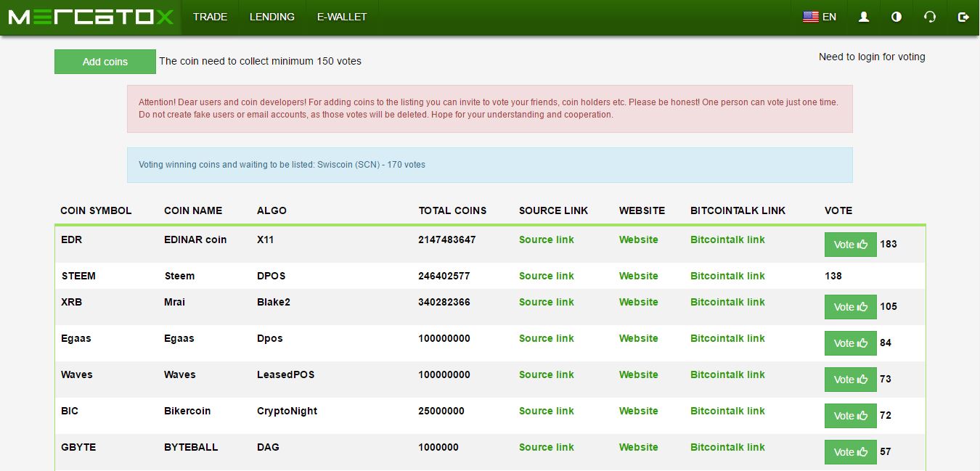
Task: Open Egaas Source link
Action: 547,338
